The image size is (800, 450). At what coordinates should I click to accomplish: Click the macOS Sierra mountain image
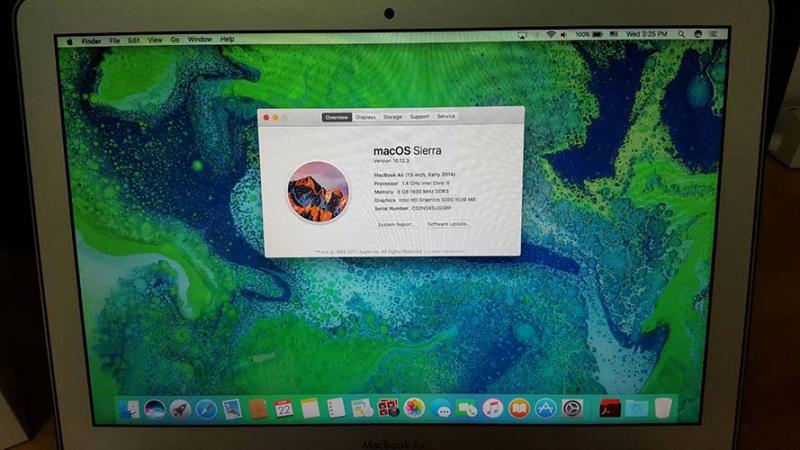[318, 191]
